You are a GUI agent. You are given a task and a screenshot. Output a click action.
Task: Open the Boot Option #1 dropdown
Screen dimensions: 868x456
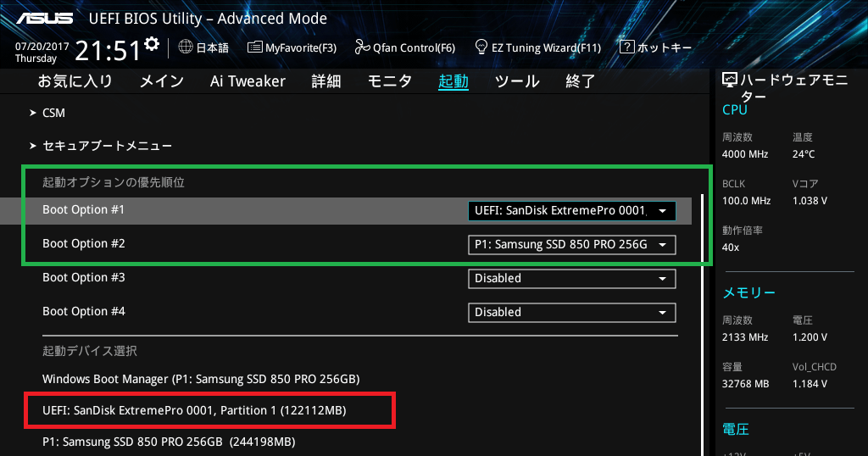[x=571, y=211]
